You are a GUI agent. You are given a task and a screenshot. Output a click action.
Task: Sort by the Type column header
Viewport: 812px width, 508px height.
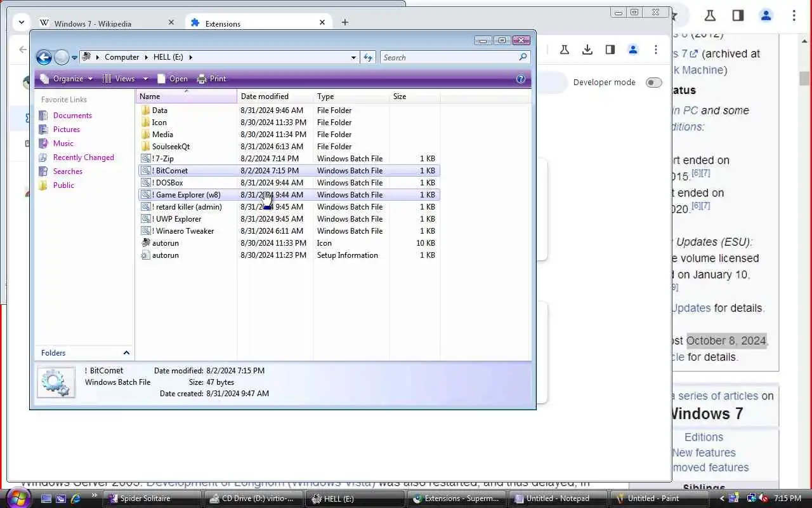(x=351, y=97)
